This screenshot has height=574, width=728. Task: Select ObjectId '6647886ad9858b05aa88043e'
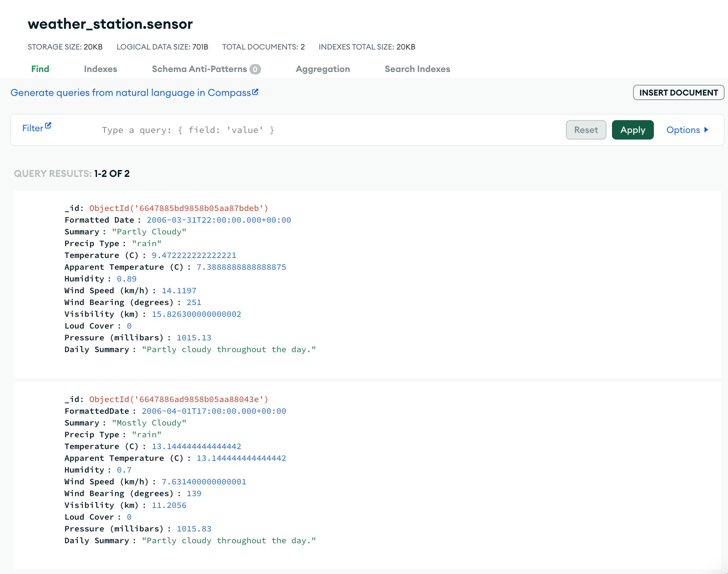(179, 399)
